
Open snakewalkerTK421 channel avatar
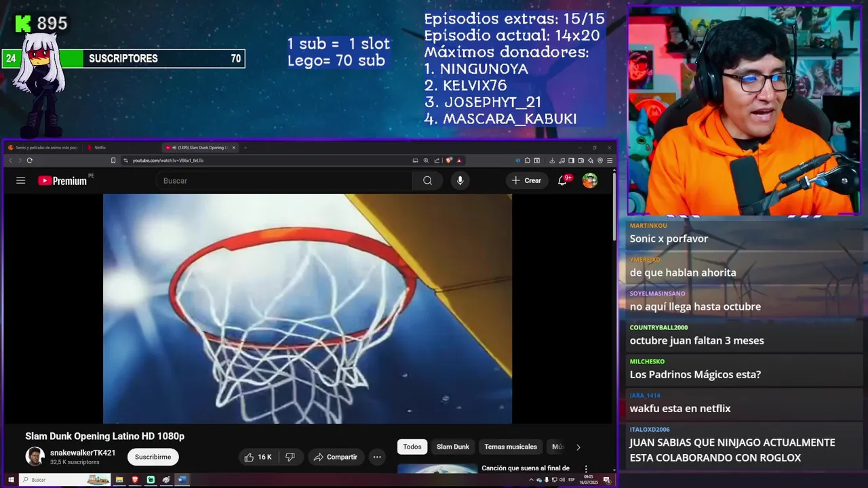(35, 456)
